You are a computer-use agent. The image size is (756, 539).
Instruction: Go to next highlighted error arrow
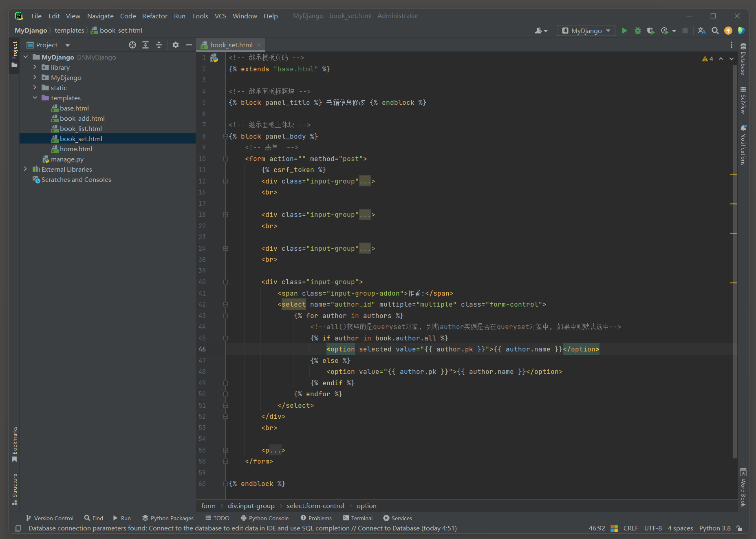(732, 59)
